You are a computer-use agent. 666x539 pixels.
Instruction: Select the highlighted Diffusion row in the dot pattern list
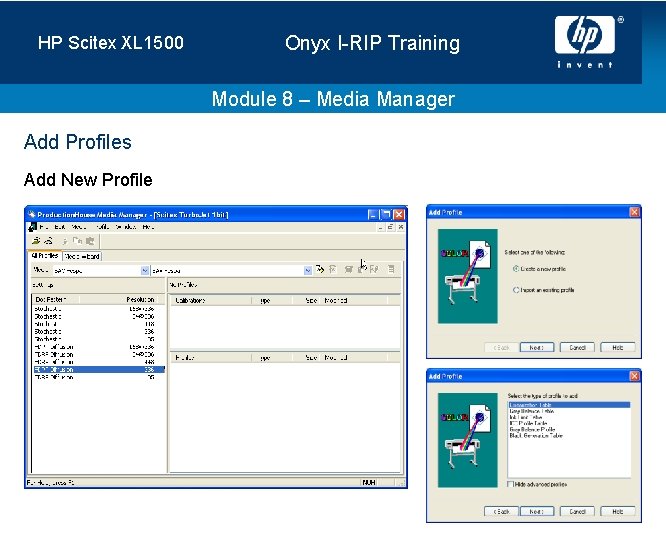pos(99,370)
